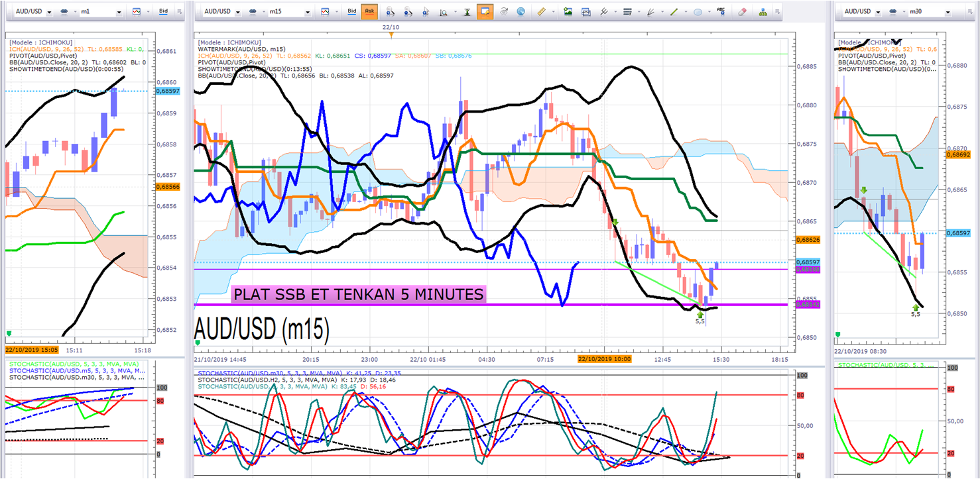
Task: Select the green trend line tool
Action: (674, 12)
